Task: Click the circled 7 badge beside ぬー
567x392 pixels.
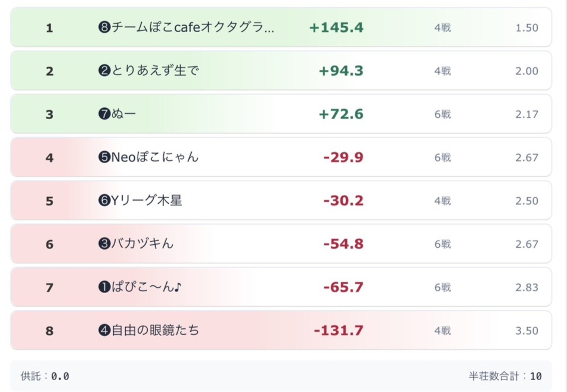Action: [104, 114]
